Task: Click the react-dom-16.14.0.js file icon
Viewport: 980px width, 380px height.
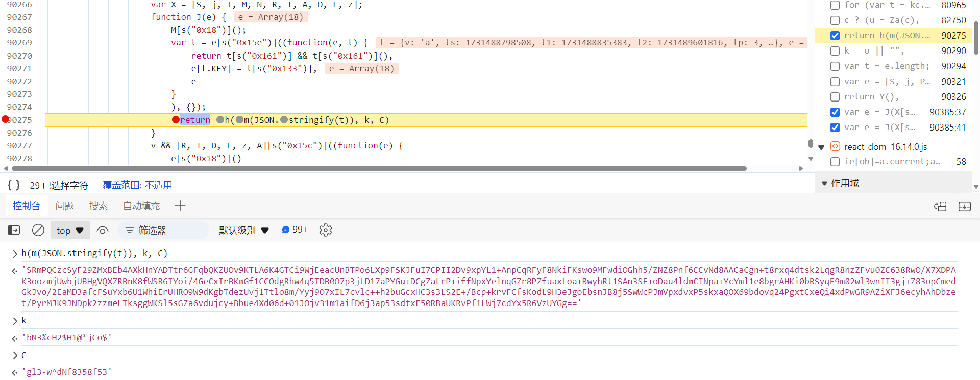Action: coord(835,146)
